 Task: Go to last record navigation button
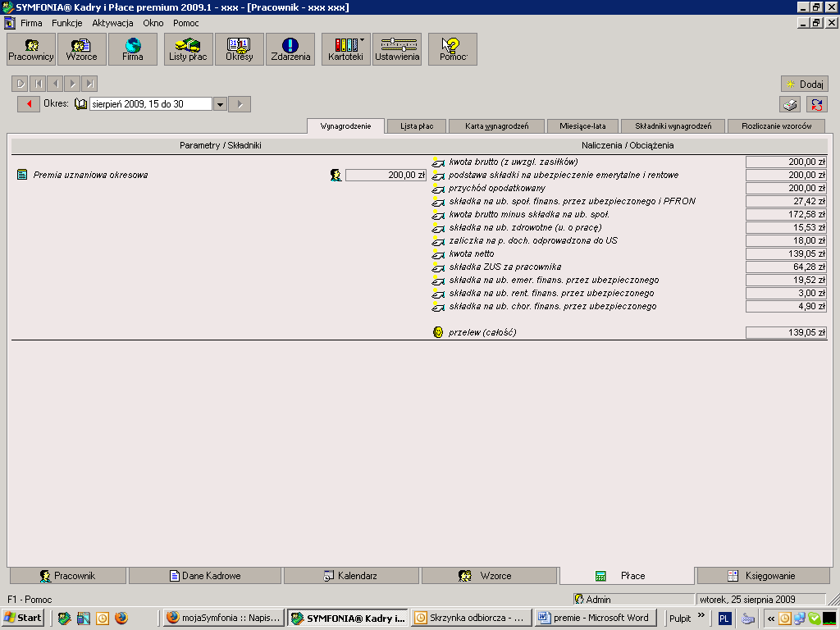[x=89, y=84]
